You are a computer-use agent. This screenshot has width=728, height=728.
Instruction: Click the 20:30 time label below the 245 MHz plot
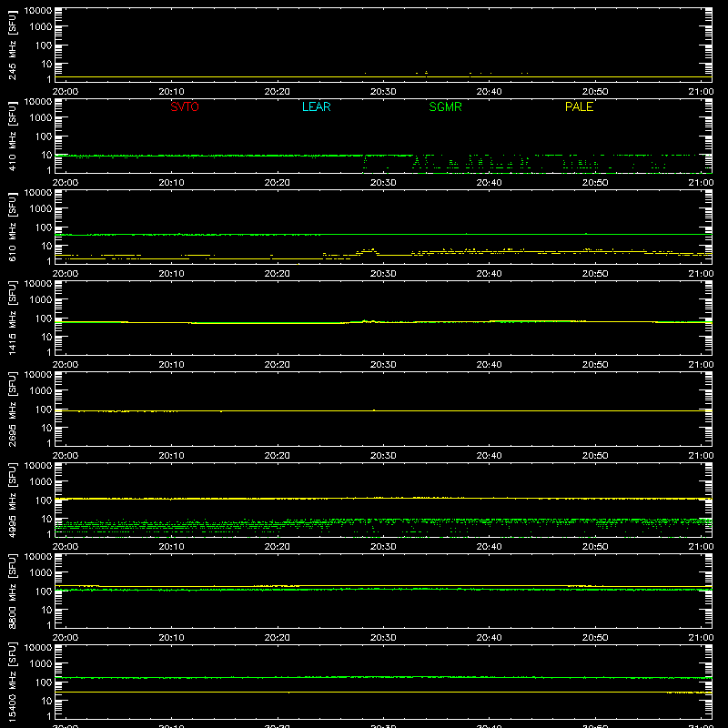[383, 92]
